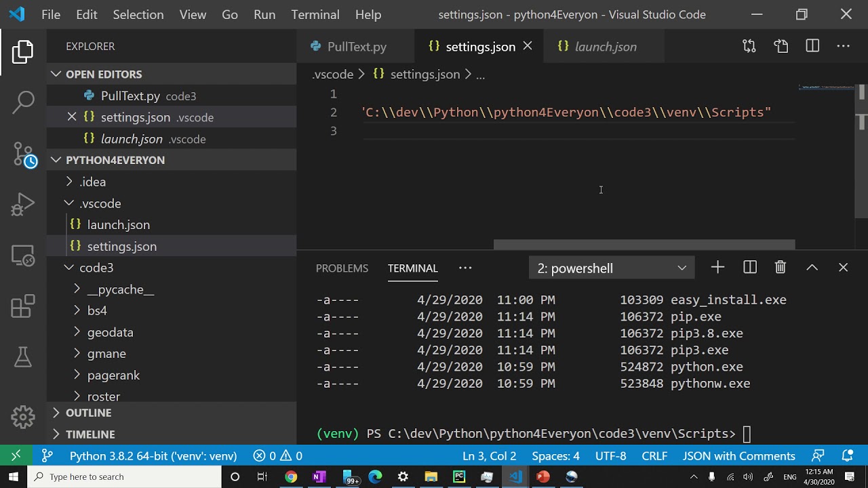Open the Remote Explorer view
Screen dimensions: 868x488
tap(23, 256)
